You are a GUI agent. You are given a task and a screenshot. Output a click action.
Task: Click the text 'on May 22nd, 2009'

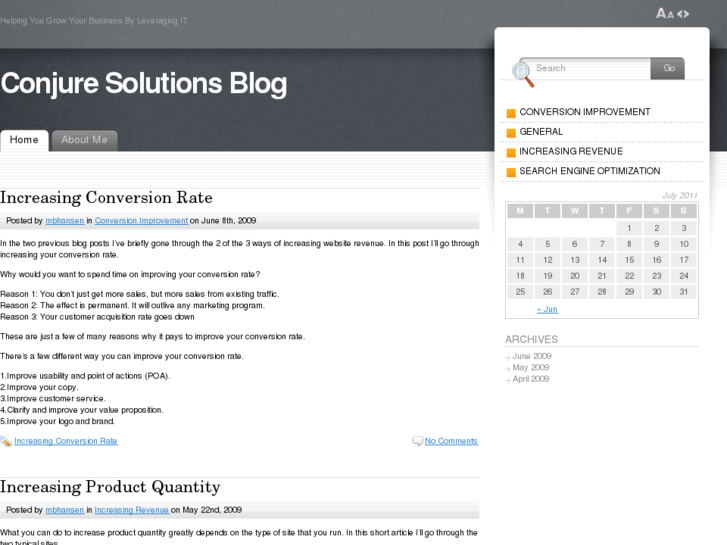(206, 510)
